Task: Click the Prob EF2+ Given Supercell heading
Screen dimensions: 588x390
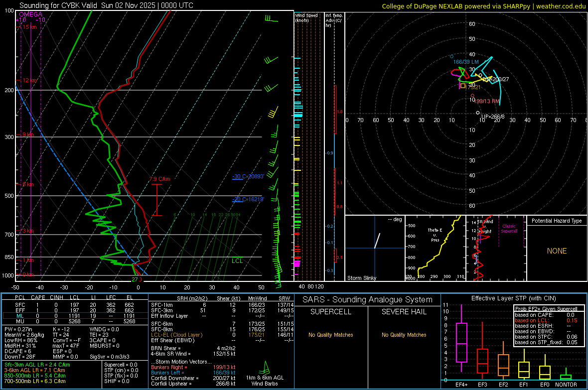Action: (x=546, y=309)
